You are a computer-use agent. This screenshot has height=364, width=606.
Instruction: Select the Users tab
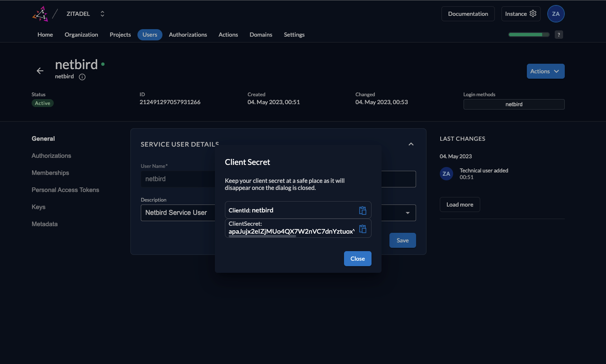click(150, 35)
